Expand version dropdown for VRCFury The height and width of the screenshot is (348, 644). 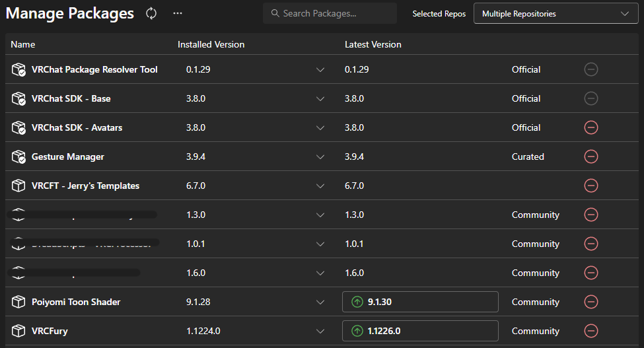[320, 331]
